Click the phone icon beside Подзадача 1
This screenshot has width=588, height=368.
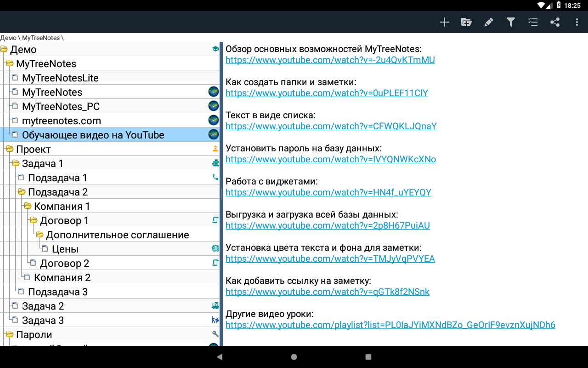point(215,177)
